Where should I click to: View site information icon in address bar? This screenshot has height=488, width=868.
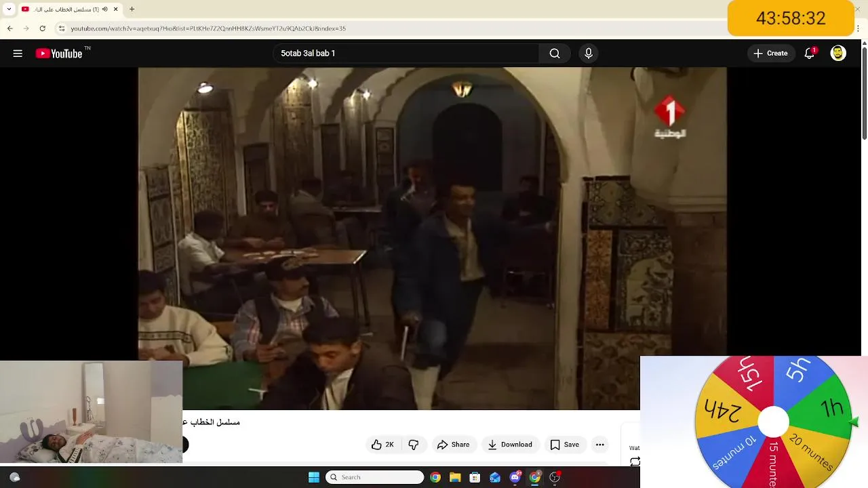[62, 28]
